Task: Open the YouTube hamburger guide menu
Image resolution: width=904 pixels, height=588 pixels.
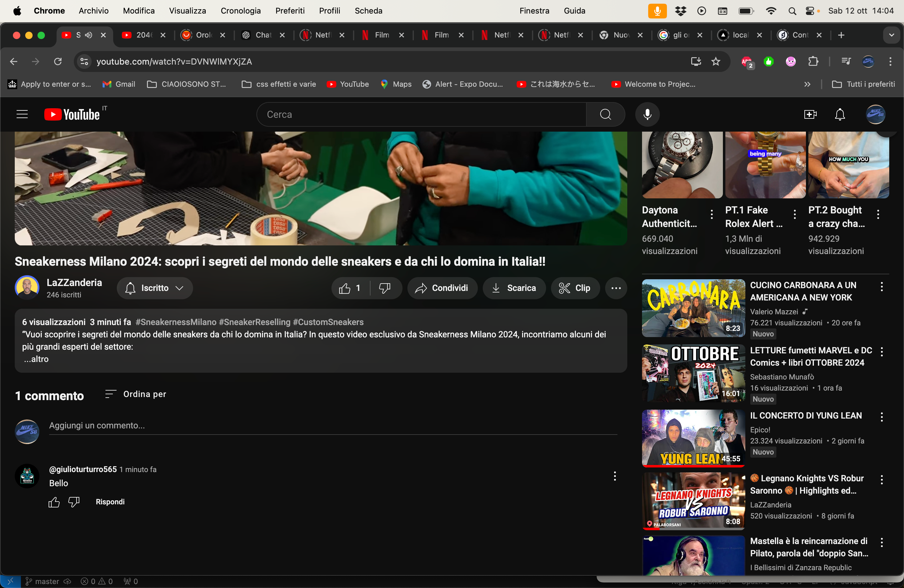Action: [22, 114]
